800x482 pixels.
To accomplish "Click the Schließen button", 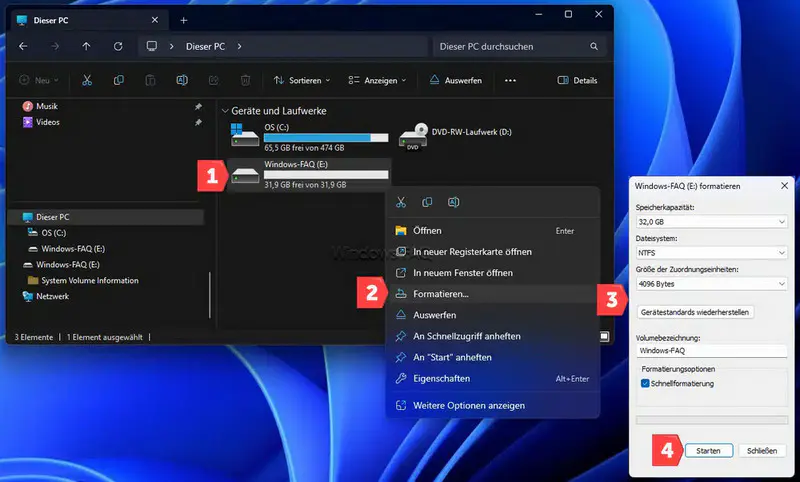I will click(x=762, y=450).
